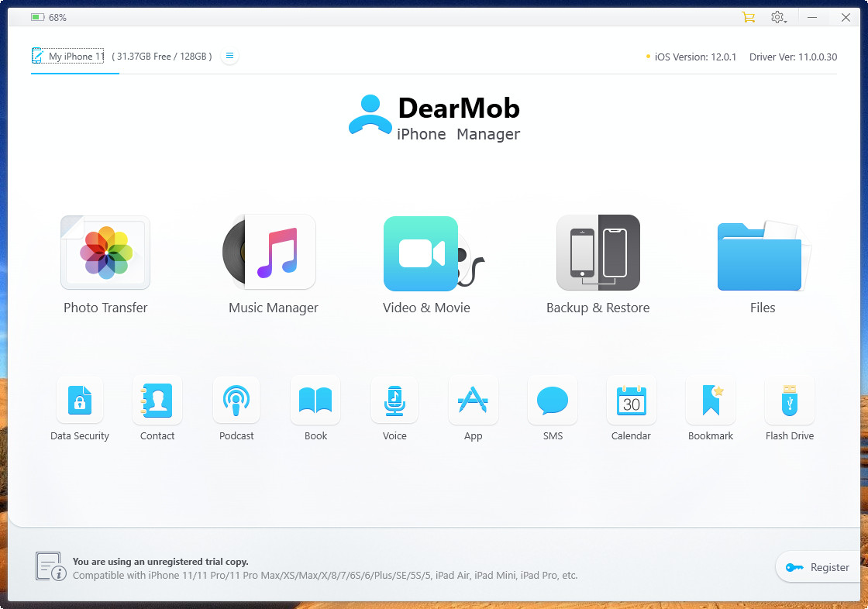Launch the Music Manager
The image size is (868, 609).
coord(273,253)
